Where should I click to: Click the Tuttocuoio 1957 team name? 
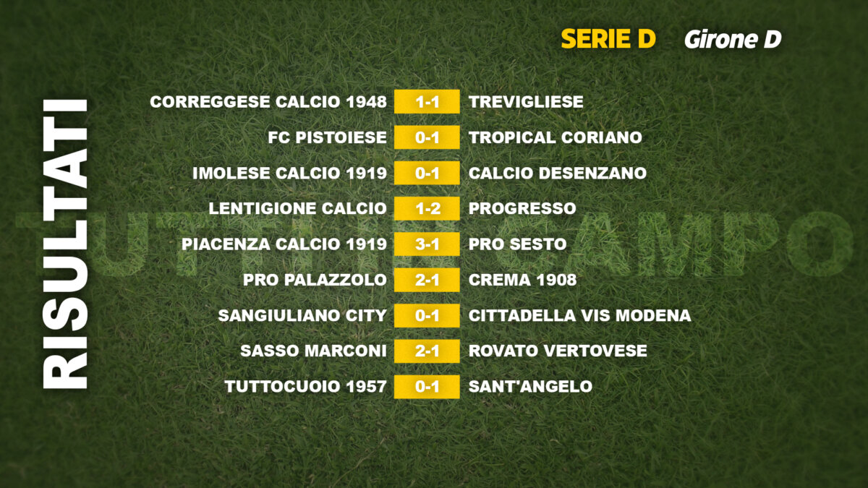pos(305,387)
